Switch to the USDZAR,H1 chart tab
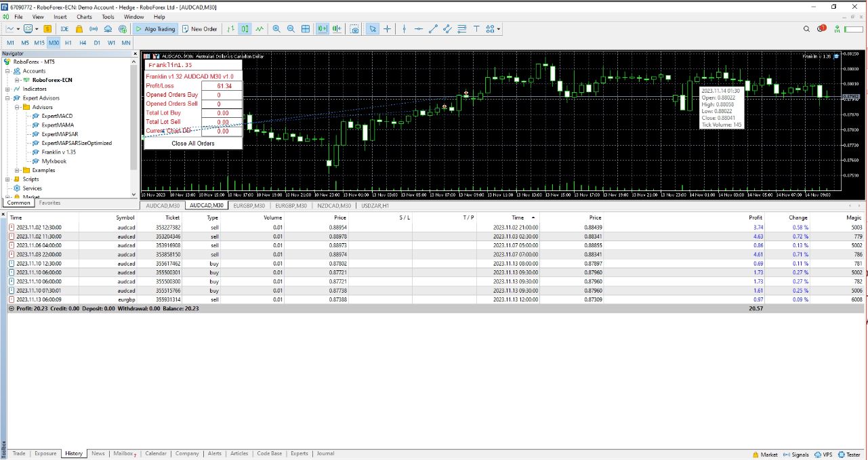The width and height of the screenshot is (868, 460). coord(375,205)
